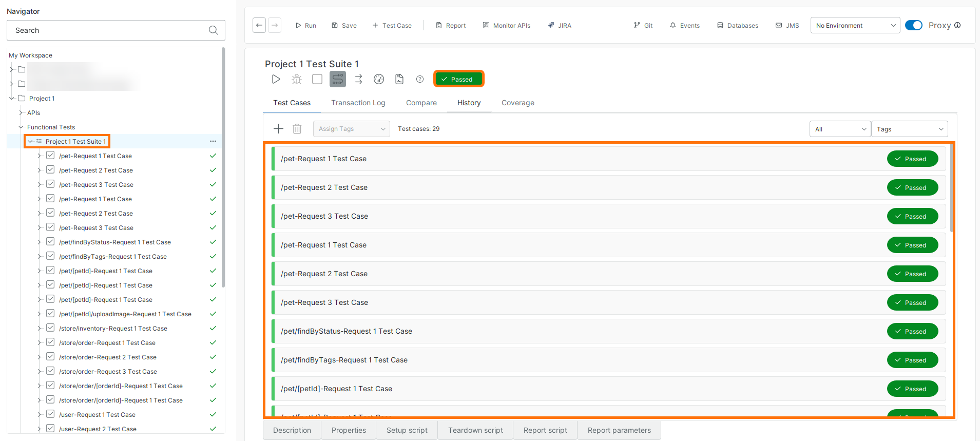The image size is (980, 441).
Task: Uncheck /pet/[petId]/uploadImage-Request 1 checkbox
Action: click(x=50, y=314)
